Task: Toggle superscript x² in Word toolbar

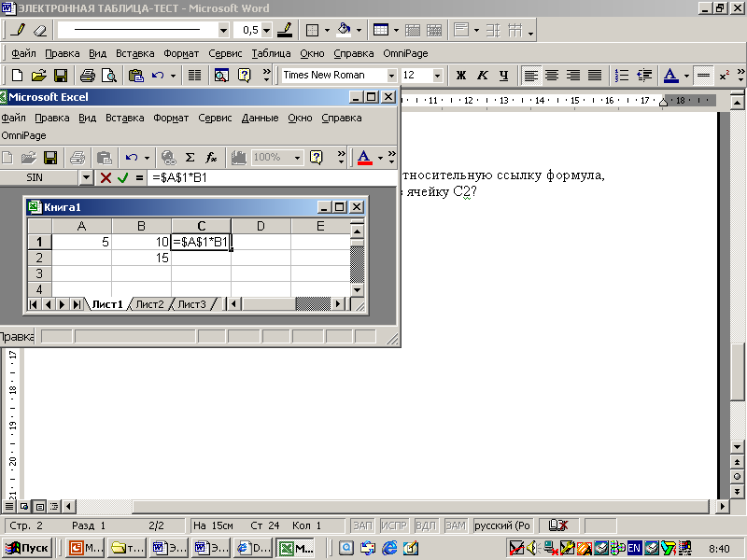Action: pyautogui.click(x=725, y=76)
